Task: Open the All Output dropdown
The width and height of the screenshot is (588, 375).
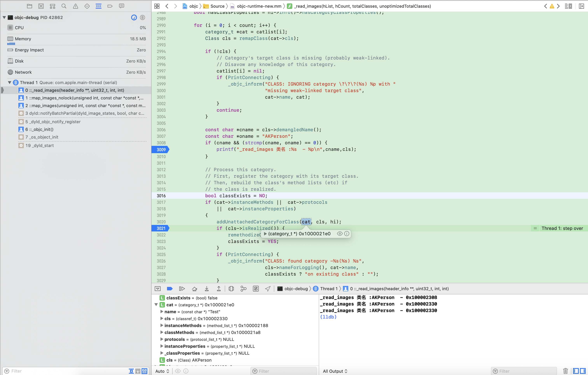Action: (x=335, y=371)
